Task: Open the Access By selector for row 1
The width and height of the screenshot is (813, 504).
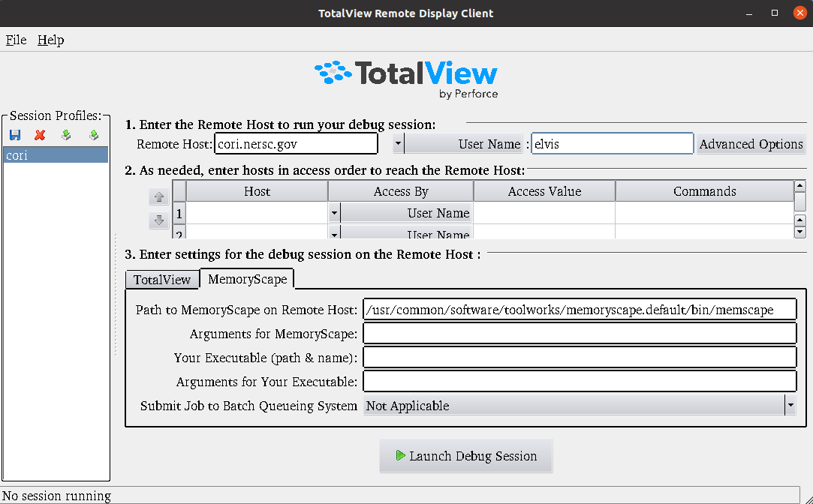Action: 335,213
